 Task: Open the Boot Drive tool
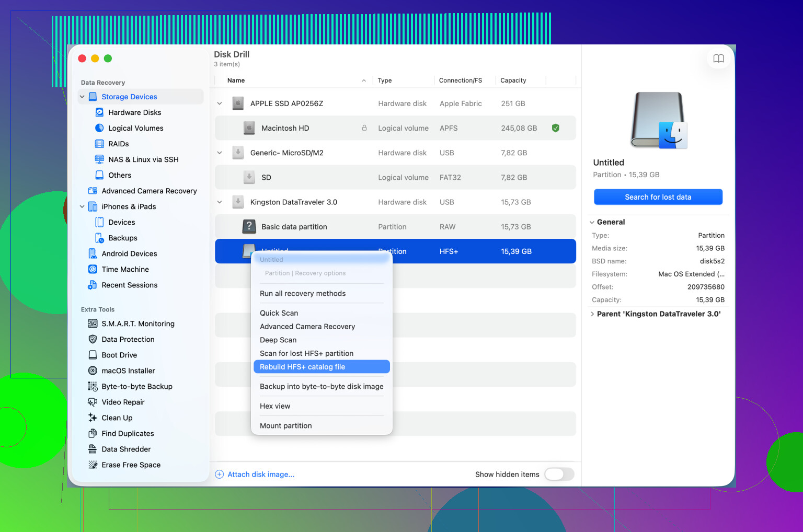[112, 355]
